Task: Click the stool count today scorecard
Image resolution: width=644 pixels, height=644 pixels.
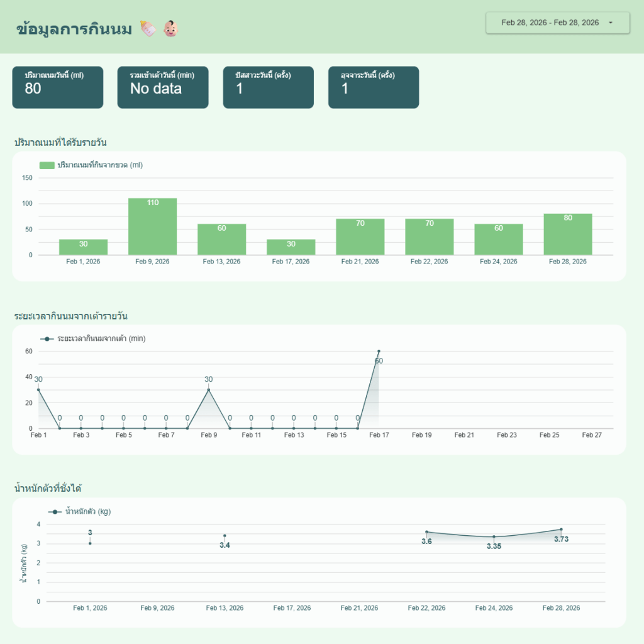Action: pos(374,87)
